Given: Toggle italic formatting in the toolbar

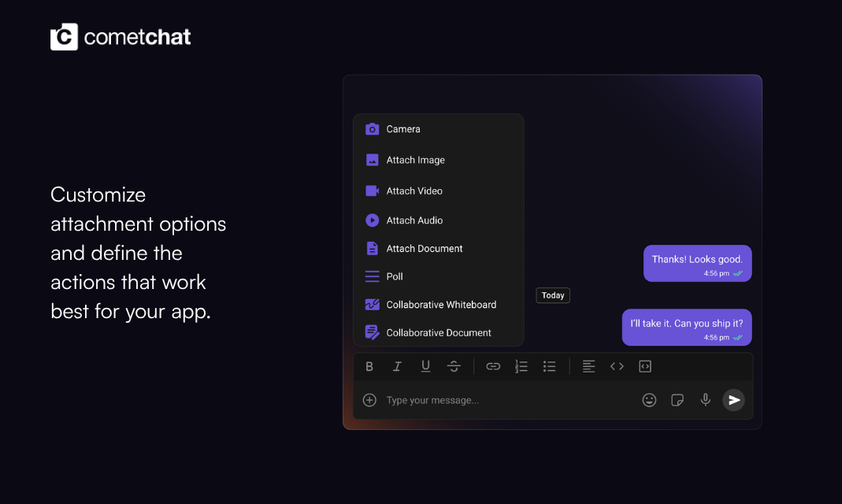Looking at the screenshot, I should [397, 366].
